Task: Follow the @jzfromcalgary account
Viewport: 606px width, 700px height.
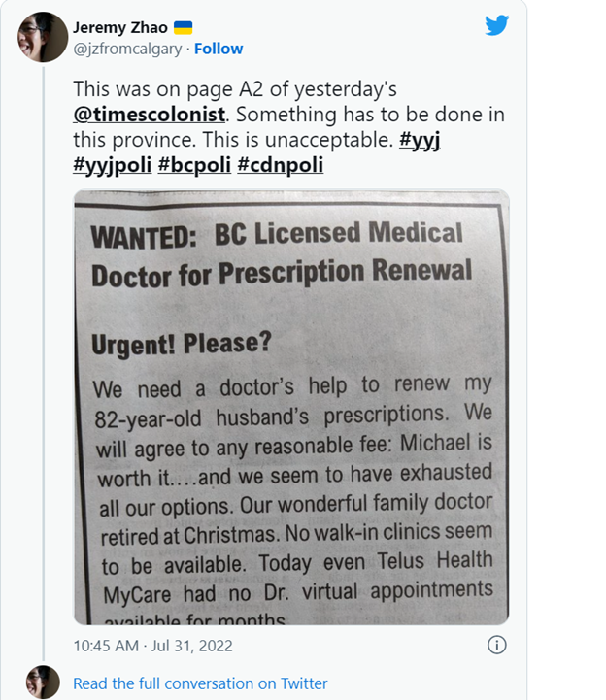Action: pos(219,49)
